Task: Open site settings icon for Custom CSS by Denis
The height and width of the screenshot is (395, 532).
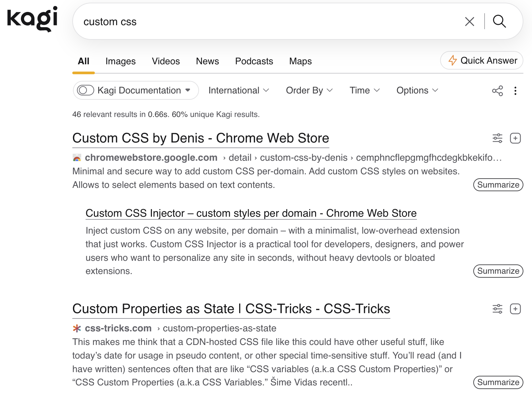Action: pos(497,138)
